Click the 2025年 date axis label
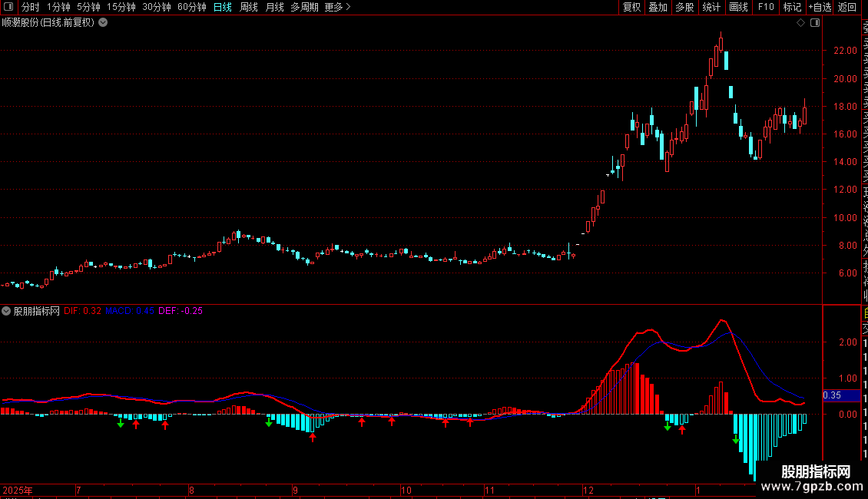 click(x=18, y=490)
